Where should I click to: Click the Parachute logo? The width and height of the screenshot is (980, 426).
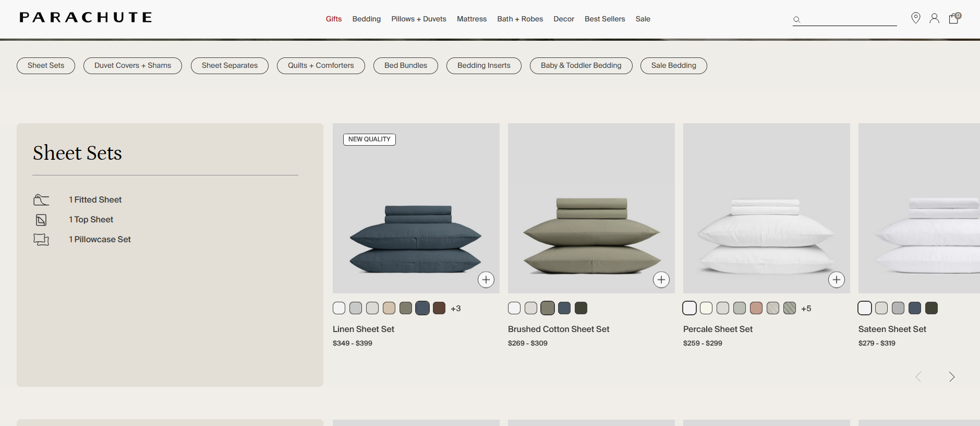(86, 18)
